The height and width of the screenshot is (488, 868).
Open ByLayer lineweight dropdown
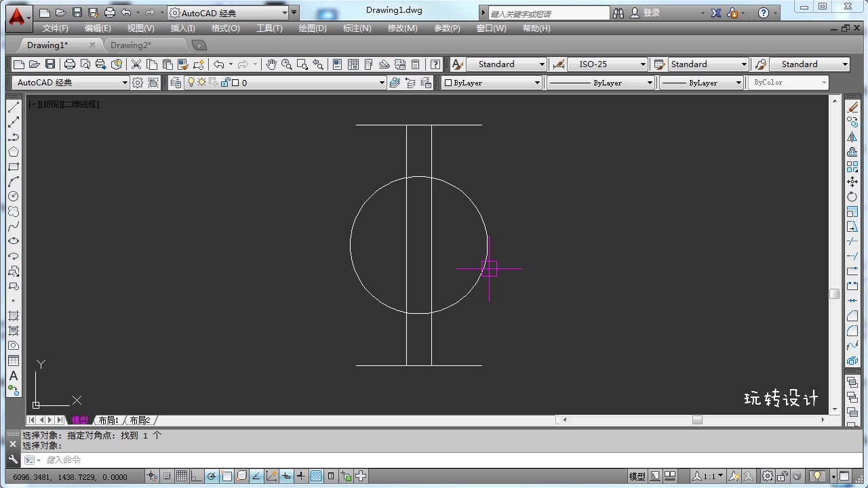click(701, 83)
